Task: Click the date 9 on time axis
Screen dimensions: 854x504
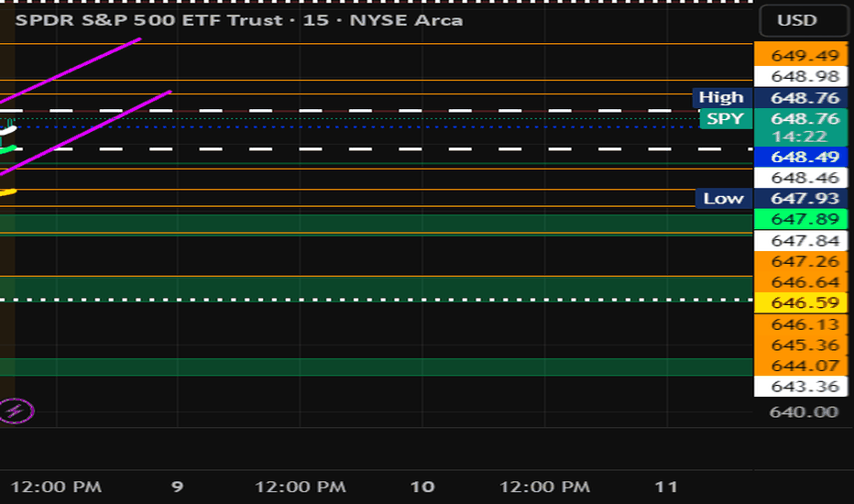Action: [177, 487]
